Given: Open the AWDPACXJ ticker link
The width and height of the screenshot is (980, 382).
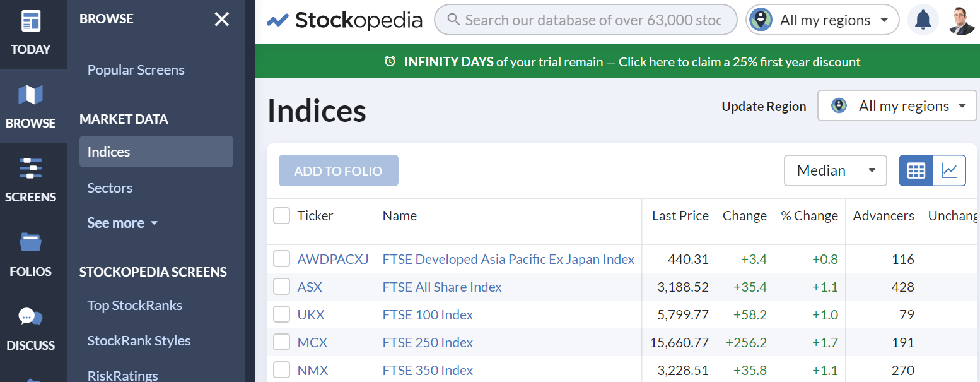Looking at the screenshot, I should click(333, 259).
